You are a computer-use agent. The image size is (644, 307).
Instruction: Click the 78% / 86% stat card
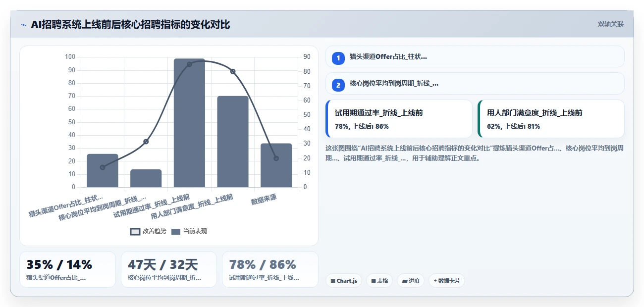click(270, 269)
